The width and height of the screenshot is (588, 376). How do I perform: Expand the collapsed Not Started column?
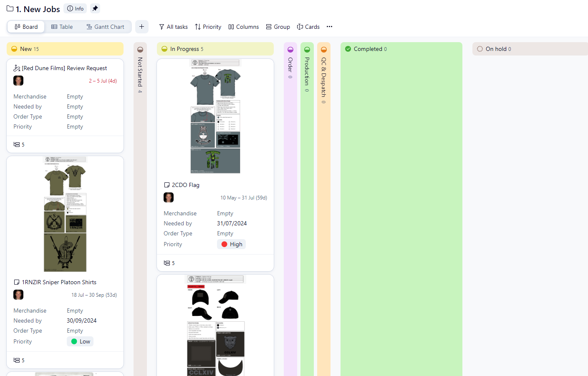[140, 71]
